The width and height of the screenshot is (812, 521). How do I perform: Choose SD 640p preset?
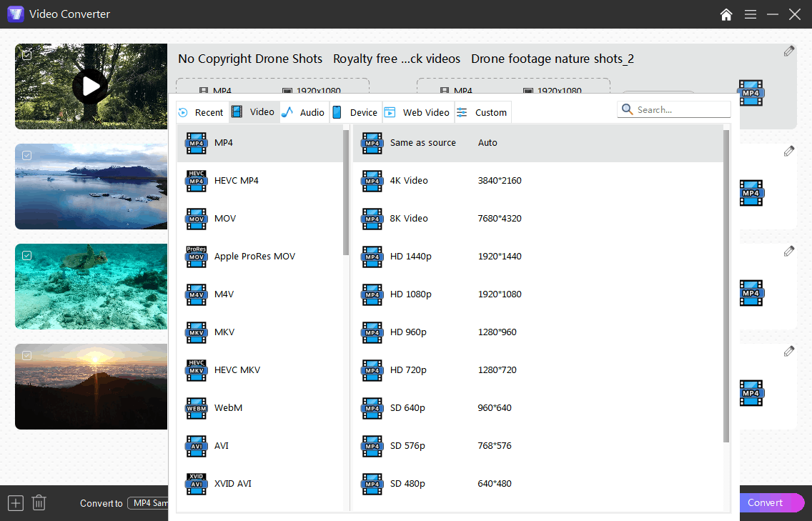click(538, 407)
